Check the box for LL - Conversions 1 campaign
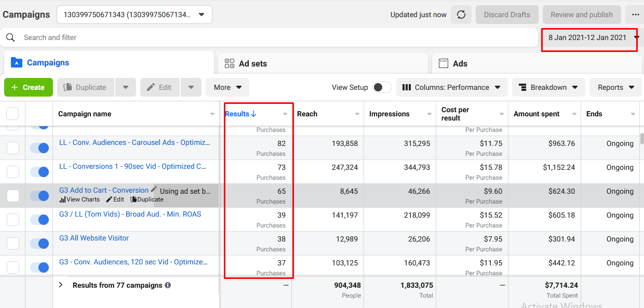Image resolution: width=644 pixels, height=308 pixels. 13,172
